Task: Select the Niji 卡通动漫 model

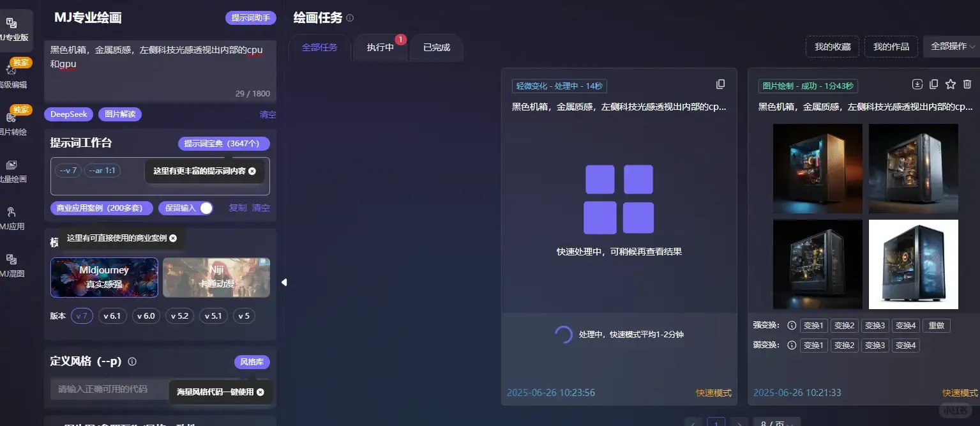Action: [x=216, y=278]
